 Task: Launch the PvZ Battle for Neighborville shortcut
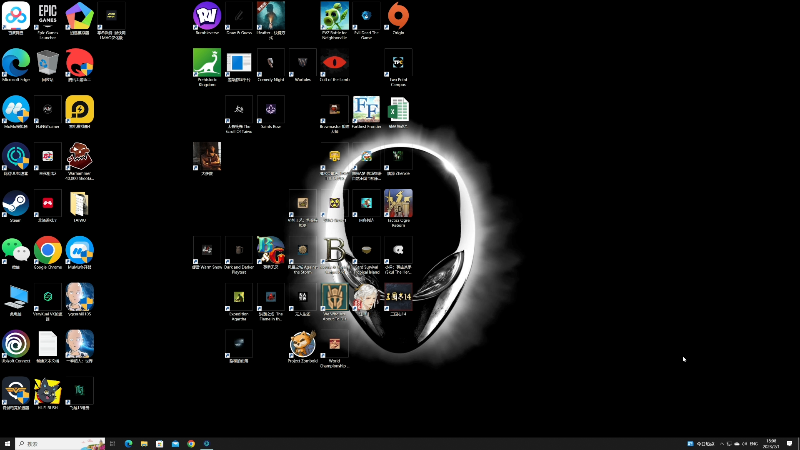334,16
